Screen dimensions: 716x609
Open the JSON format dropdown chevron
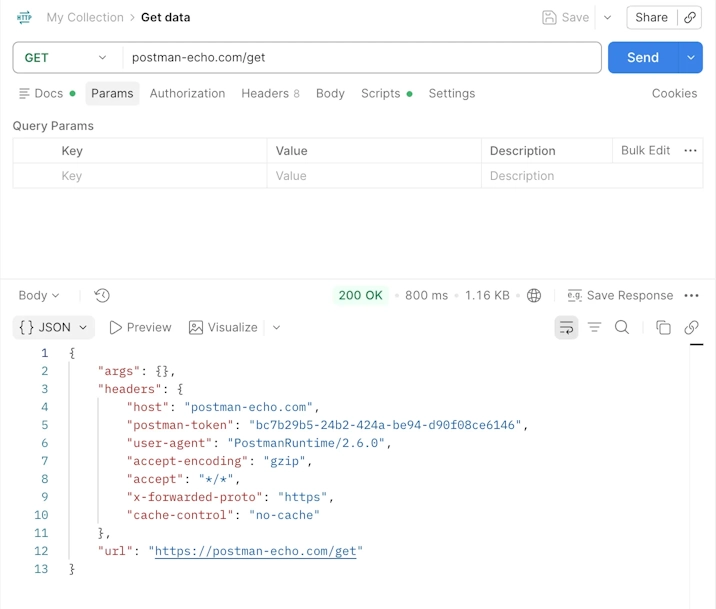coord(83,327)
